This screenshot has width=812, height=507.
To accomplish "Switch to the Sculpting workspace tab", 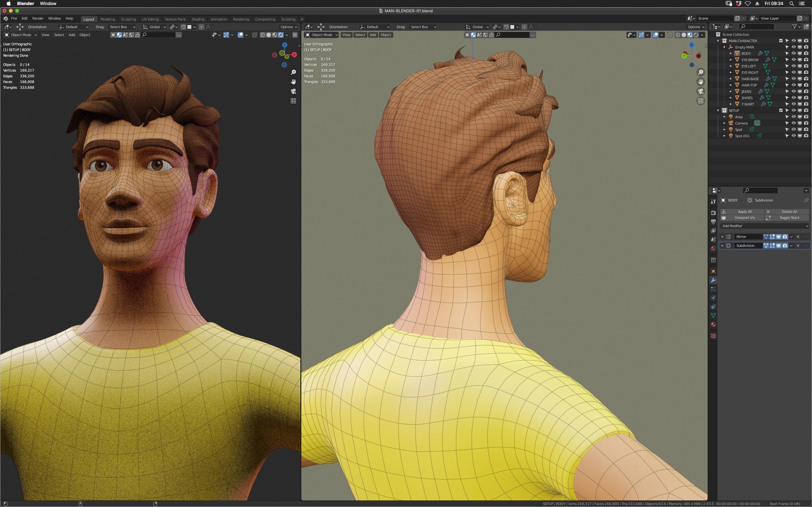I will coord(128,19).
